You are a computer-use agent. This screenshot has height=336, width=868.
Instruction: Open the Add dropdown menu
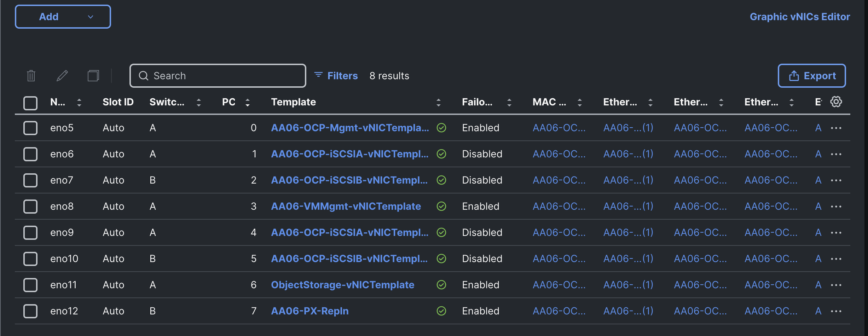63,16
